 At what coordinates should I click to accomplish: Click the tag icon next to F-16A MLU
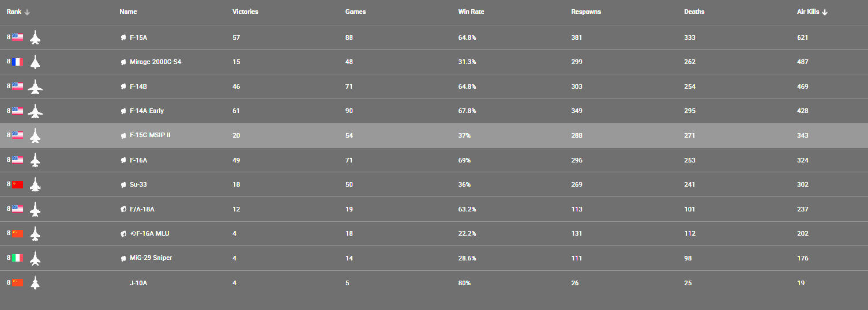123,233
